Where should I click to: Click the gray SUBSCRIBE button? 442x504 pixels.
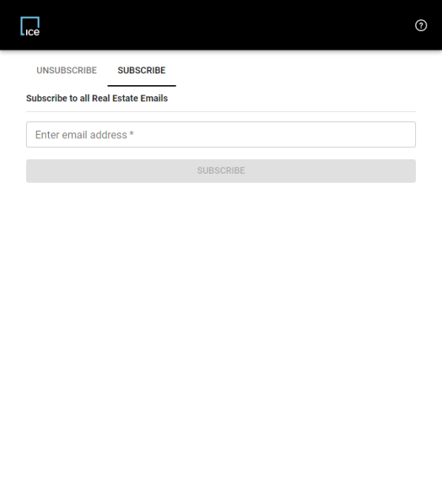221,171
